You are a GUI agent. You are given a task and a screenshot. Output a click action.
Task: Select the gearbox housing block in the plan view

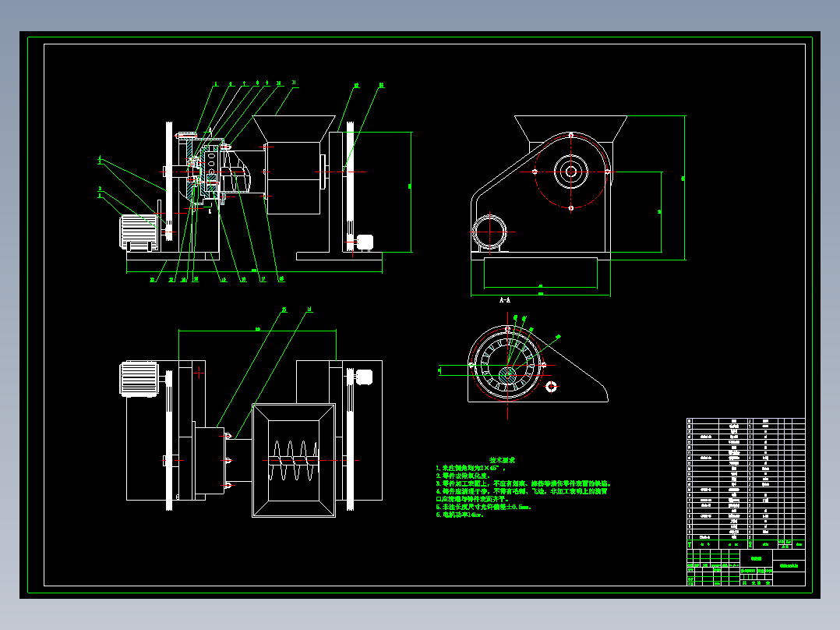click(210, 461)
